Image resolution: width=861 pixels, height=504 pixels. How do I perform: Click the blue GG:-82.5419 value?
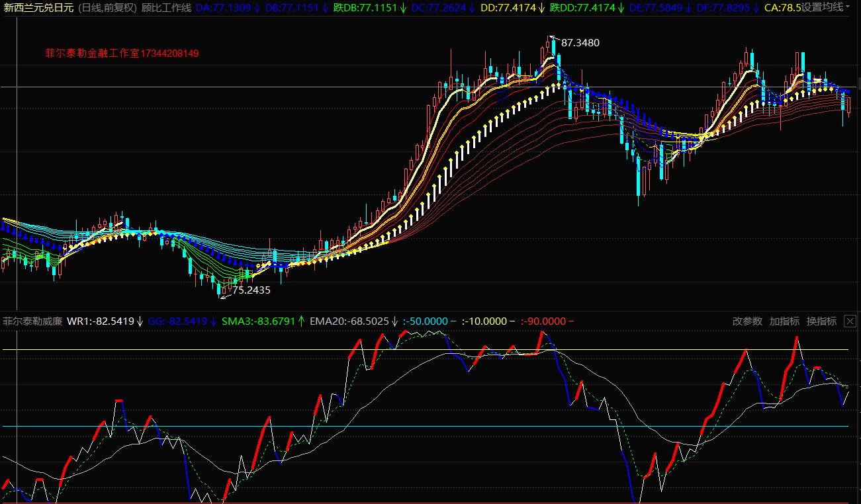tap(178, 321)
